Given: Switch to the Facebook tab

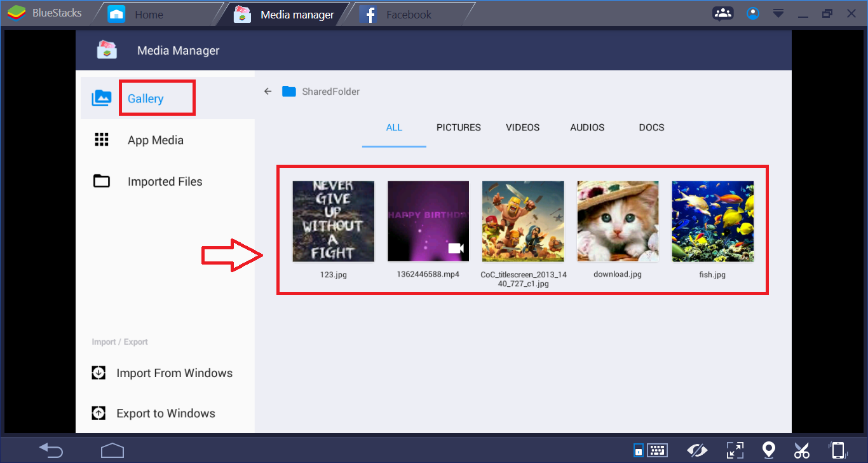Looking at the screenshot, I should click(410, 14).
